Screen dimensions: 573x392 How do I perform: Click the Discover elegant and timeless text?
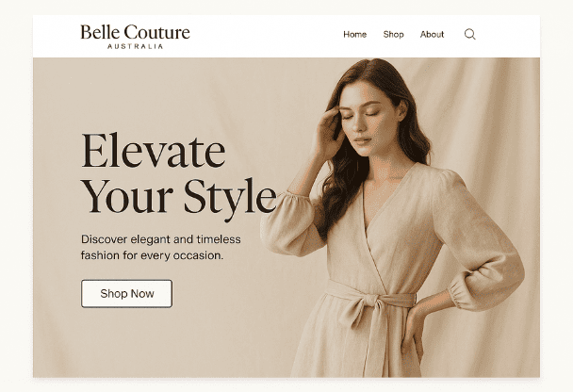coord(161,239)
